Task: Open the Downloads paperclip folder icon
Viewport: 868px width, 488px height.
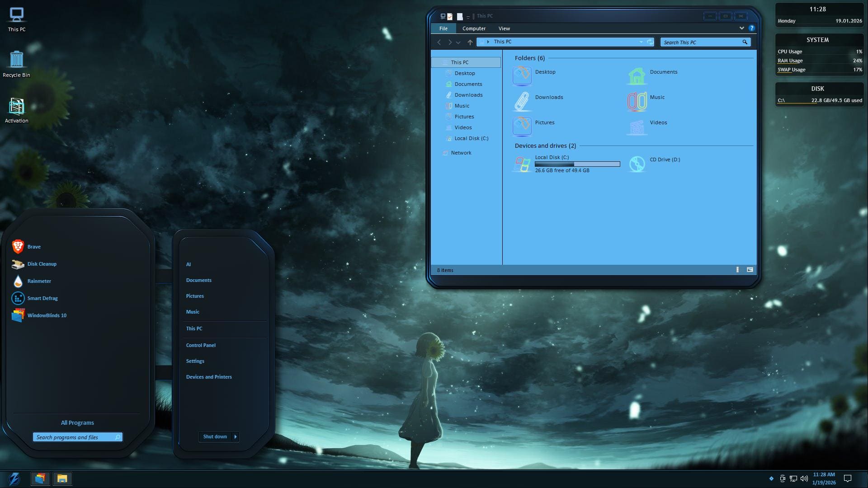Action: coord(522,101)
